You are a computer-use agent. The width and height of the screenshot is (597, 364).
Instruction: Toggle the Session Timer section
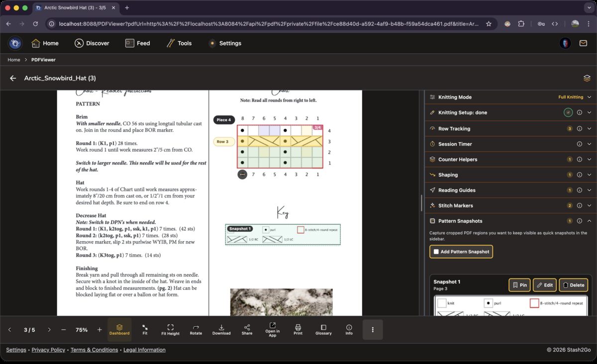[x=590, y=144]
